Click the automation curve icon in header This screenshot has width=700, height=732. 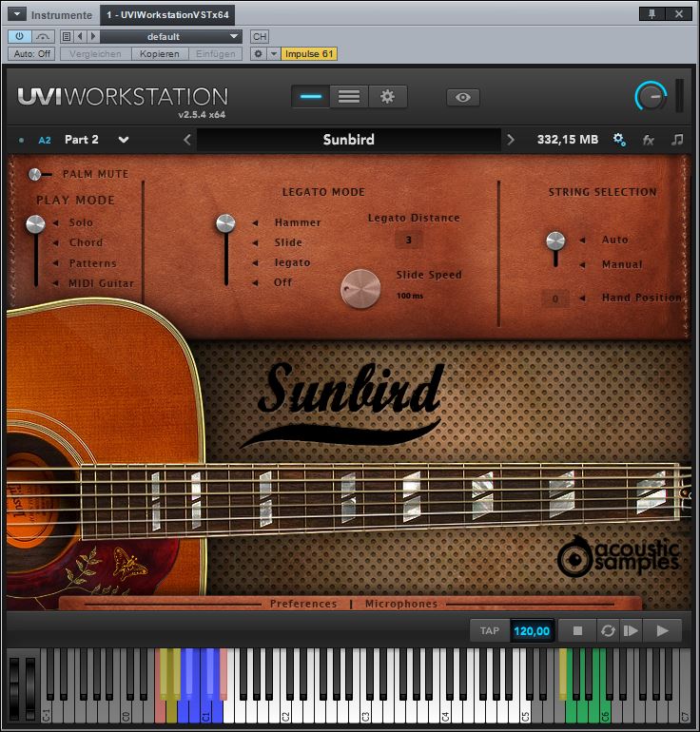click(x=43, y=36)
